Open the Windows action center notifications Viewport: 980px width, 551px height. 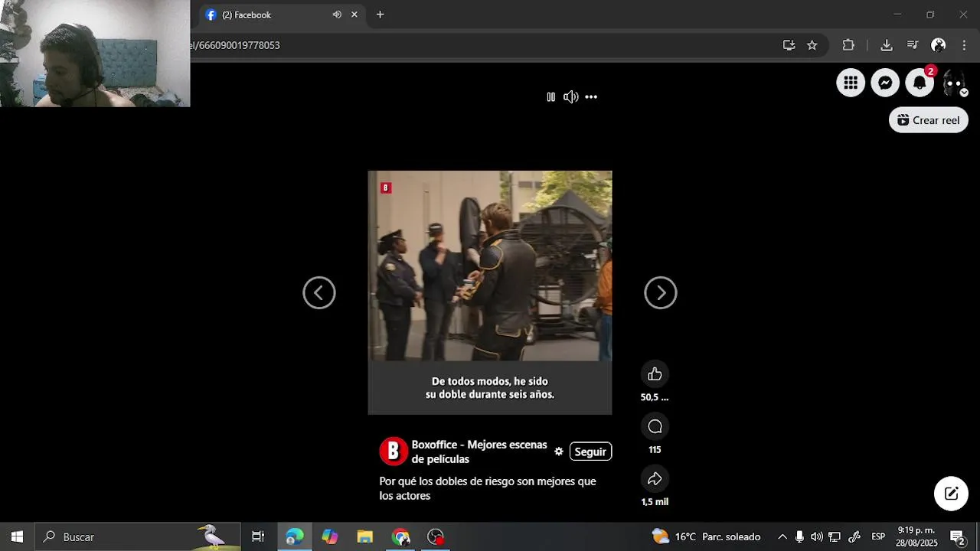click(957, 536)
